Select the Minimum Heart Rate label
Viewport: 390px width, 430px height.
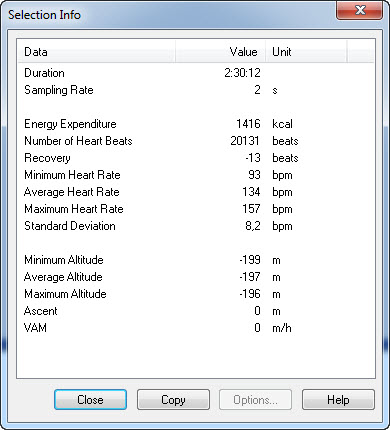pyautogui.click(x=72, y=175)
